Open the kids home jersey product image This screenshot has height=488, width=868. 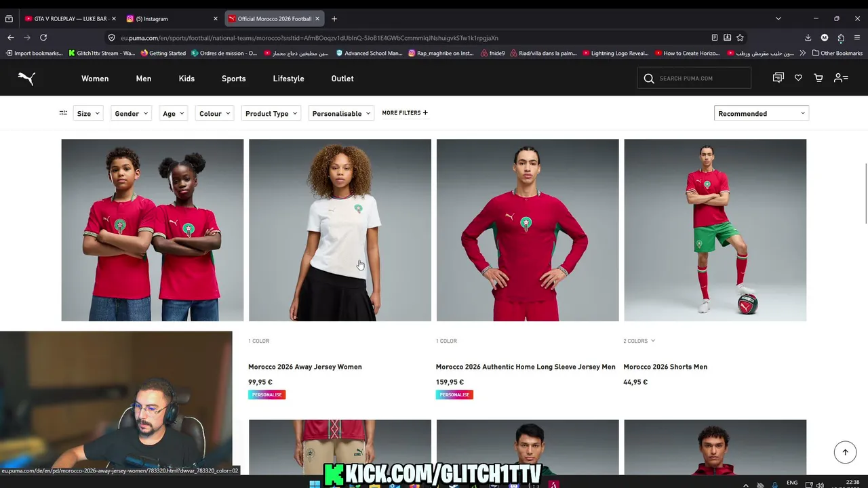click(x=153, y=230)
